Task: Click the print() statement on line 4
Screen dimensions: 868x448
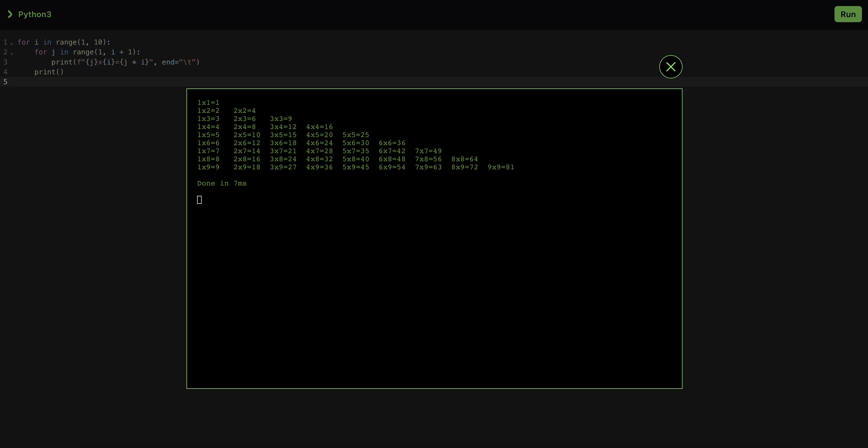Action: tap(49, 72)
